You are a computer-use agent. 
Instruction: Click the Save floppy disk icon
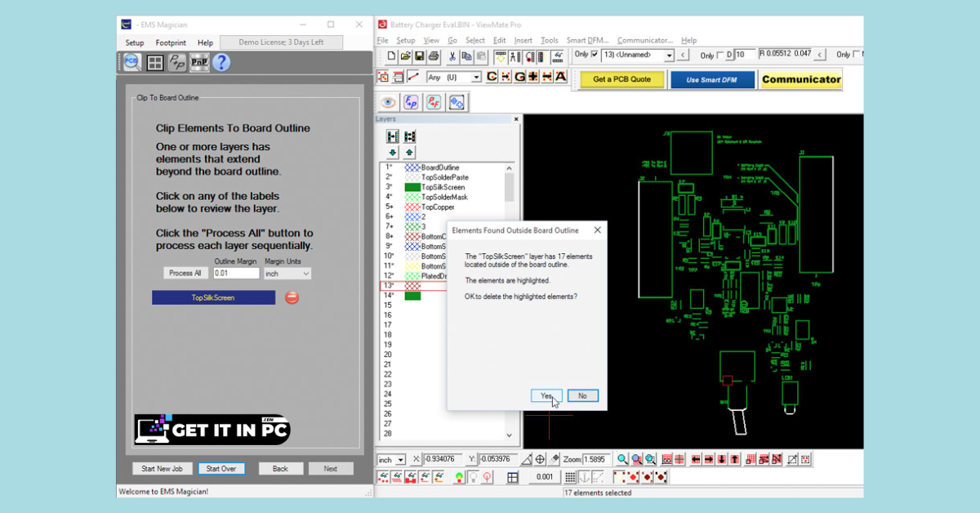point(418,56)
